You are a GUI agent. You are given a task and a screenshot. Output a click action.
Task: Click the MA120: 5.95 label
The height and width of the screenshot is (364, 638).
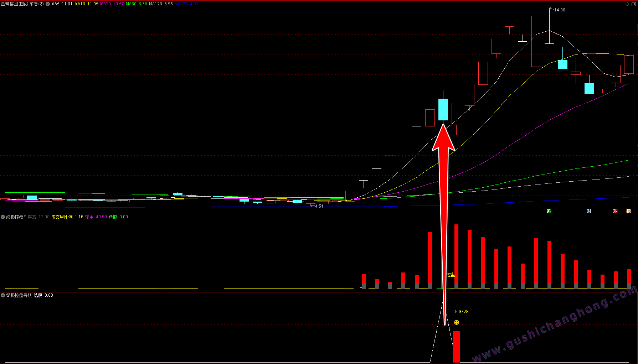click(x=161, y=4)
